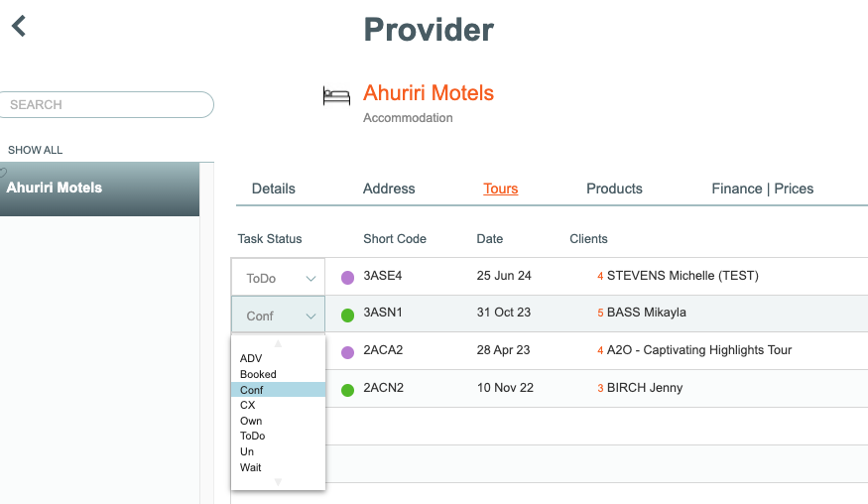Click the back arrow icon
Image resolution: width=868 pixels, height=504 pixels.
point(19,26)
